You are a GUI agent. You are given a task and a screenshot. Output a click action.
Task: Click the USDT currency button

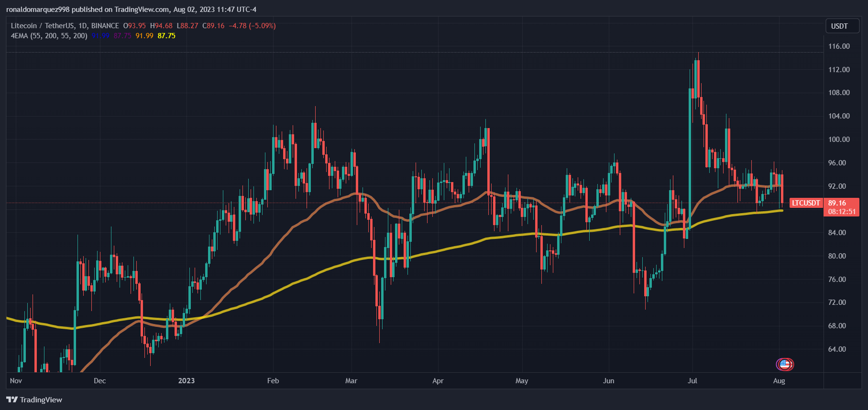(x=842, y=26)
